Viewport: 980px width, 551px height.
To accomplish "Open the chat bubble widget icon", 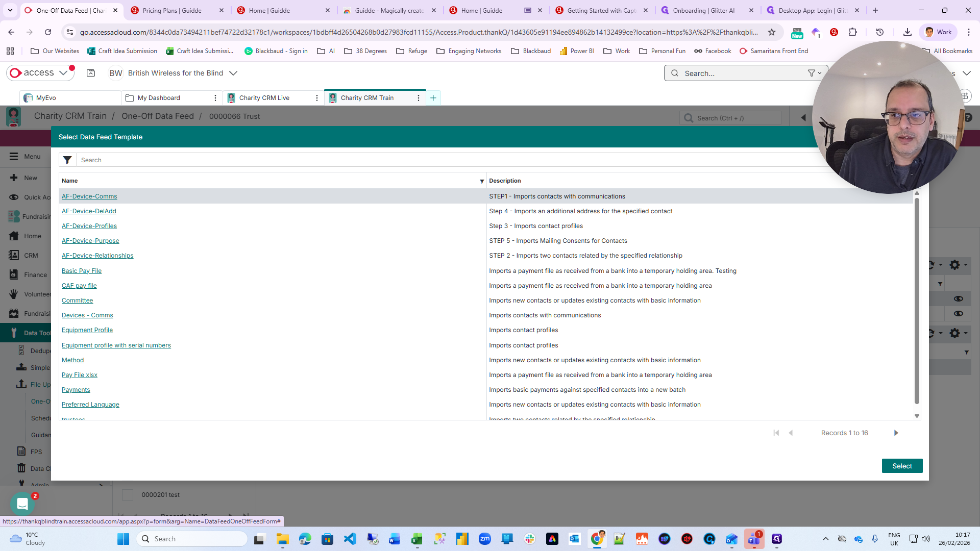I will pyautogui.click(x=22, y=504).
